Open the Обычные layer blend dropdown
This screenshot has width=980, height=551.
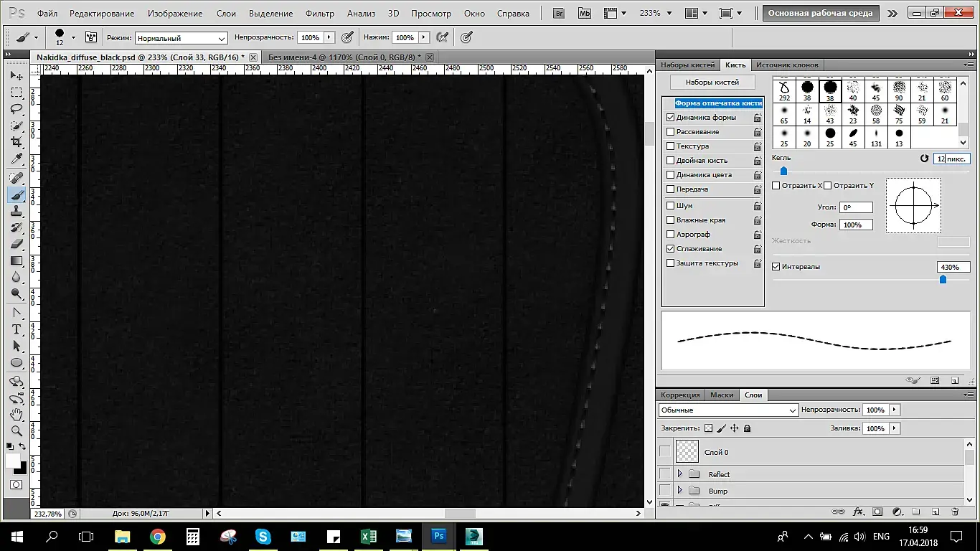[728, 410]
